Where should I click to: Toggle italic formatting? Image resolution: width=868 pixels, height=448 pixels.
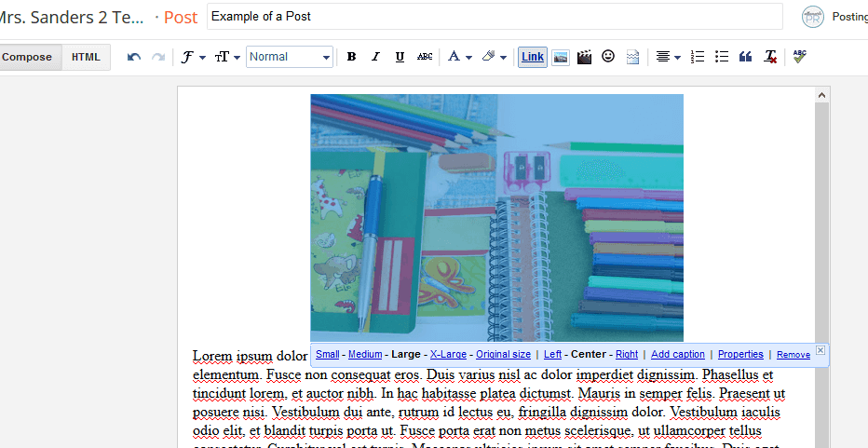pyautogui.click(x=375, y=57)
